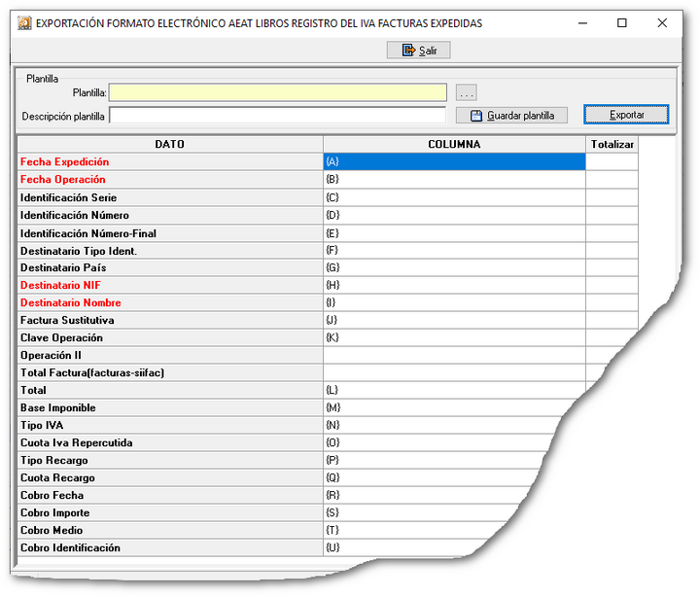This screenshot has width=700, height=597.
Task: Click the {I} cell for Destinatario Nombre
Action: click(454, 302)
